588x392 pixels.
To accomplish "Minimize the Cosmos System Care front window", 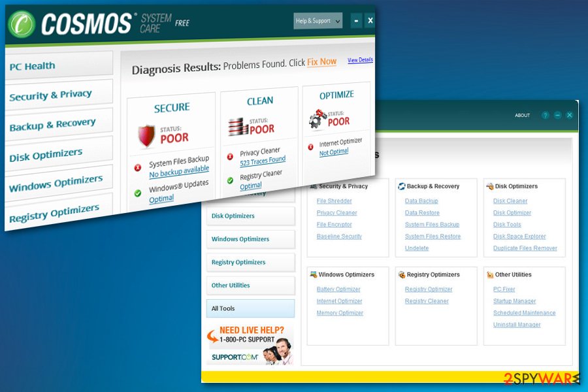I will coord(356,21).
